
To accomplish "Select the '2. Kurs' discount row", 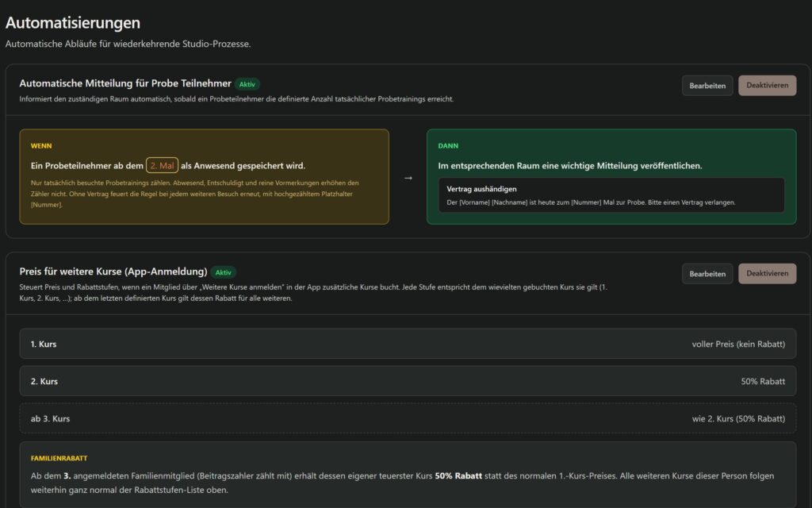I will [x=408, y=381].
